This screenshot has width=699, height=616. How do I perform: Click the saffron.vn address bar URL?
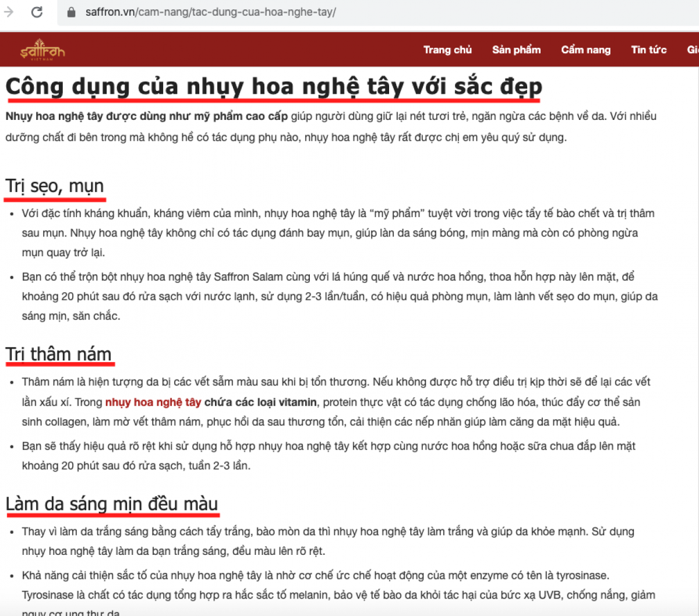tap(210, 12)
